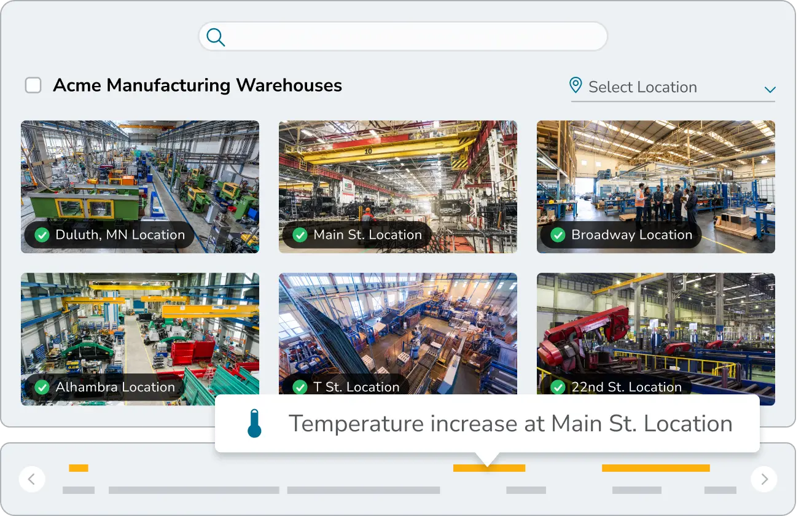
Task: Click the search magnifier icon
Action: (x=216, y=37)
